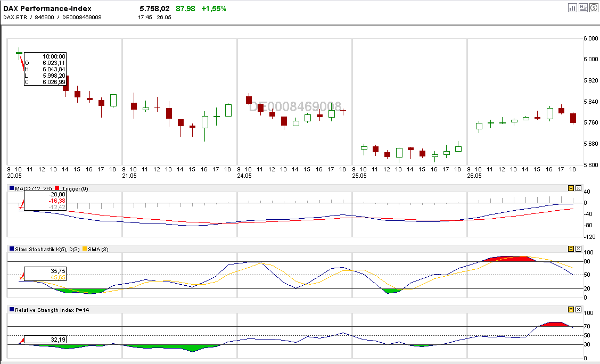
Task: Click the RSI value 32,19
Action: click(58, 340)
